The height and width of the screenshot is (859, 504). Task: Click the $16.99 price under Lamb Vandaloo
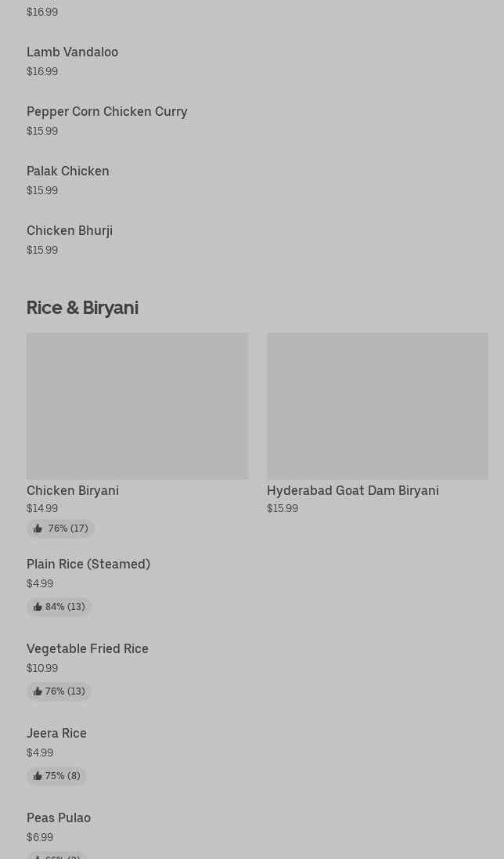(x=42, y=71)
